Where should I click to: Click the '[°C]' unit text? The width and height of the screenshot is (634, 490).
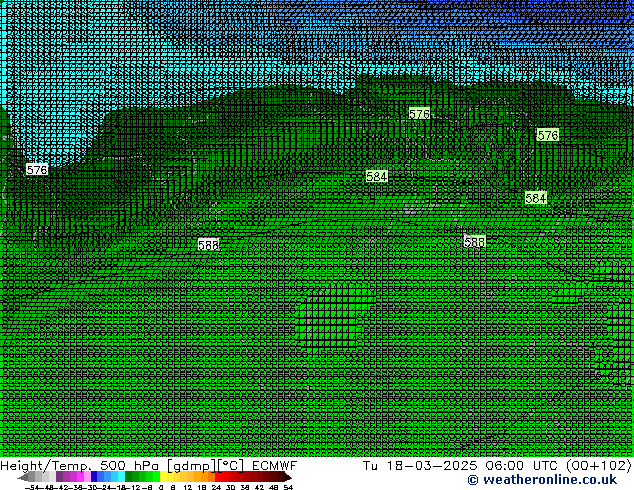(x=231, y=465)
